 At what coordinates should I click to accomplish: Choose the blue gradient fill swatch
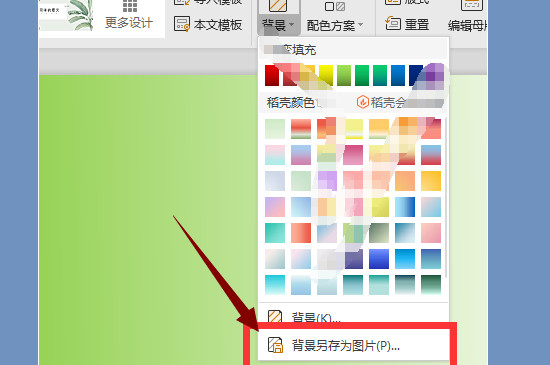point(398,75)
